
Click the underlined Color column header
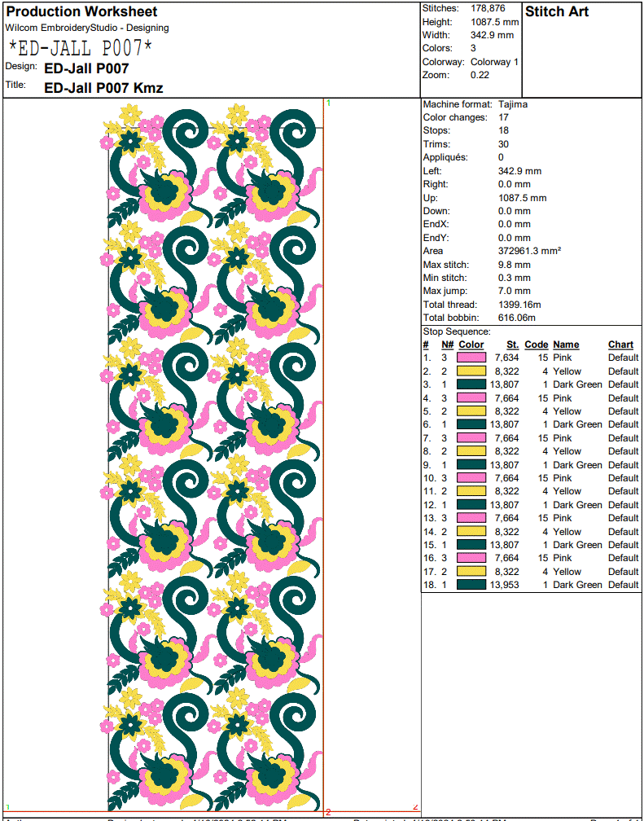click(x=471, y=345)
